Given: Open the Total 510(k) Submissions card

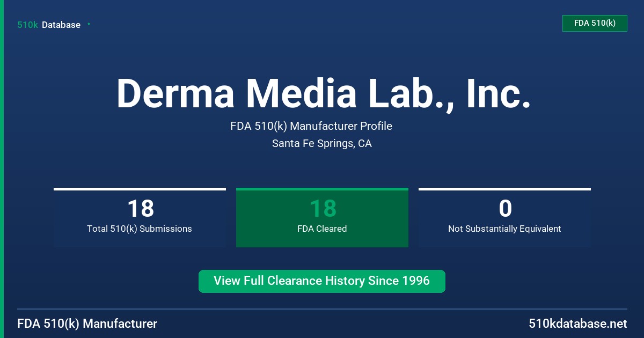Looking at the screenshot, I should 140,217.
